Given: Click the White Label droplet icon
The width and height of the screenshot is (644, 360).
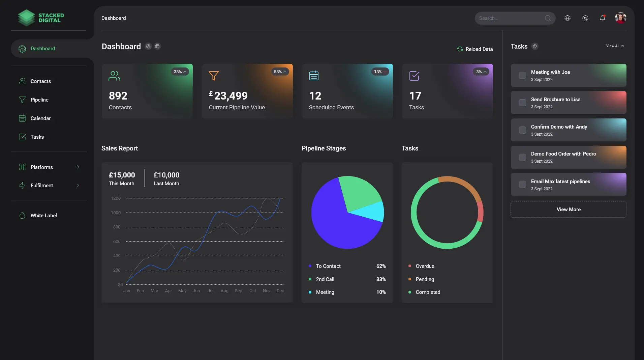Looking at the screenshot, I should point(22,216).
